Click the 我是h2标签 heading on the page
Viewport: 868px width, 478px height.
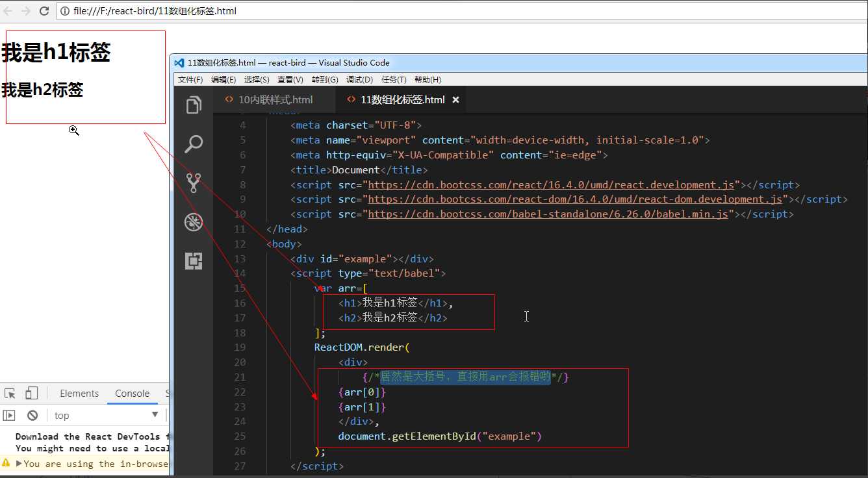click(42, 90)
